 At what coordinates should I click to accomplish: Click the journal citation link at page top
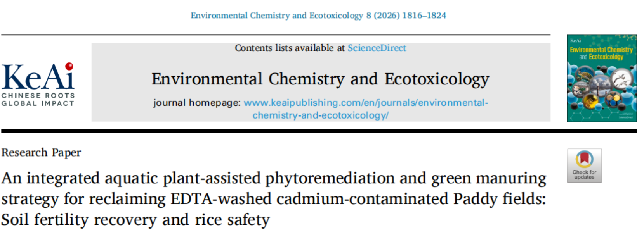318,16
